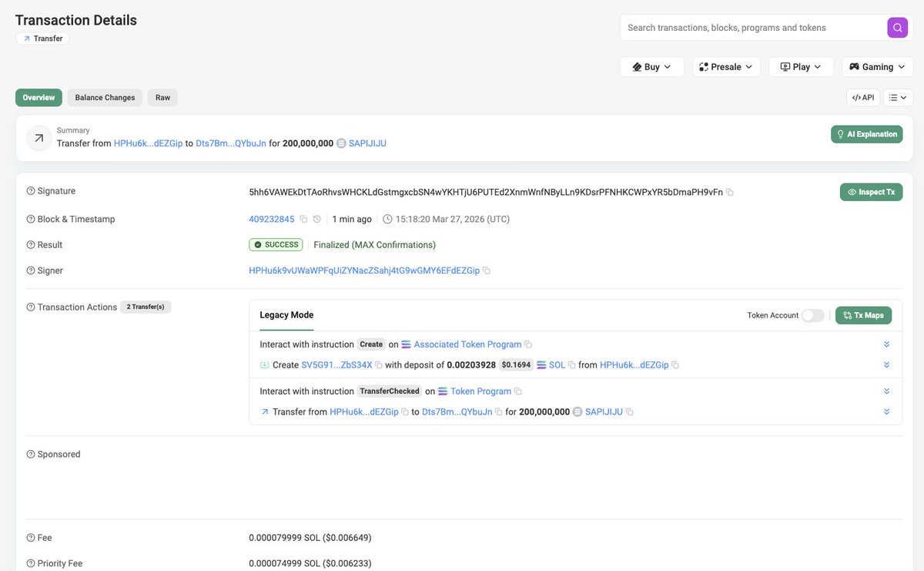Open help icon next to Signature label
Viewport: 924px width, 571px height.
pyautogui.click(x=31, y=191)
